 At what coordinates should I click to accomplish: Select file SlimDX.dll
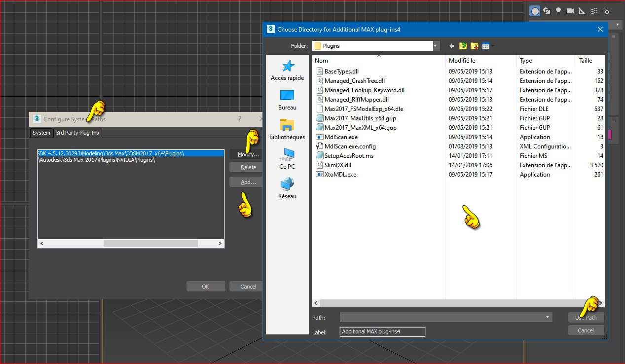pyautogui.click(x=338, y=165)
